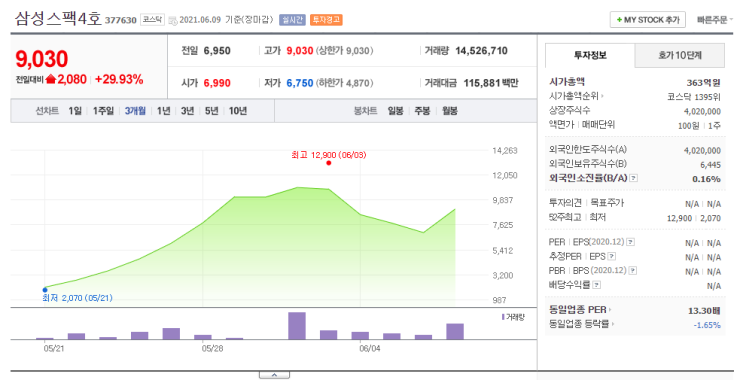Image resolution: width=743 pixels, height=380 pixels.
Task: Click the -1.65% industry change value
Action: point(707,325)
